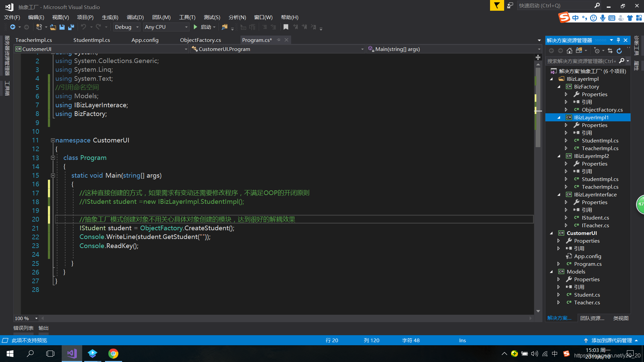Toggle auto-hide pin on Solution Explorer panel
644x362 pixels.
pos(618,40)
